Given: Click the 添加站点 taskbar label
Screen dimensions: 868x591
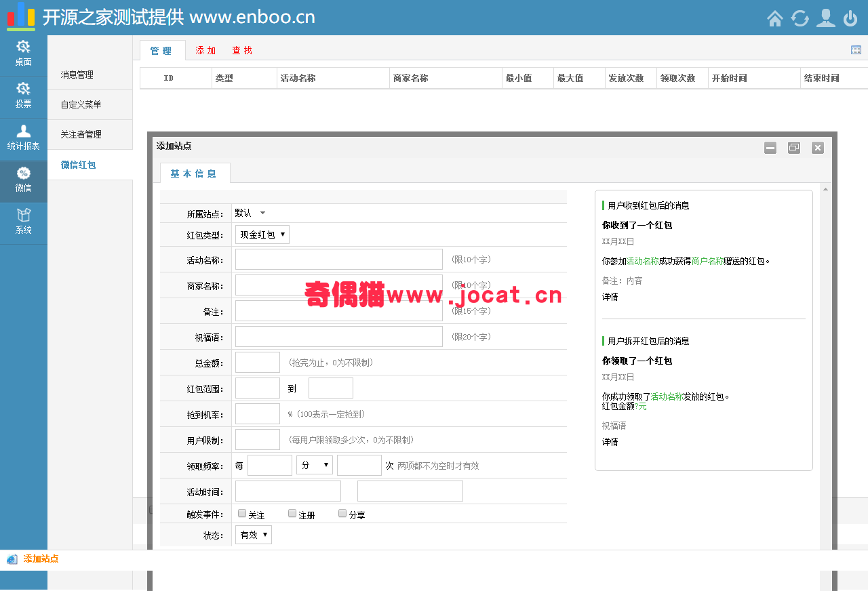Looking at the screenshot, I should (x=41, y=559).
